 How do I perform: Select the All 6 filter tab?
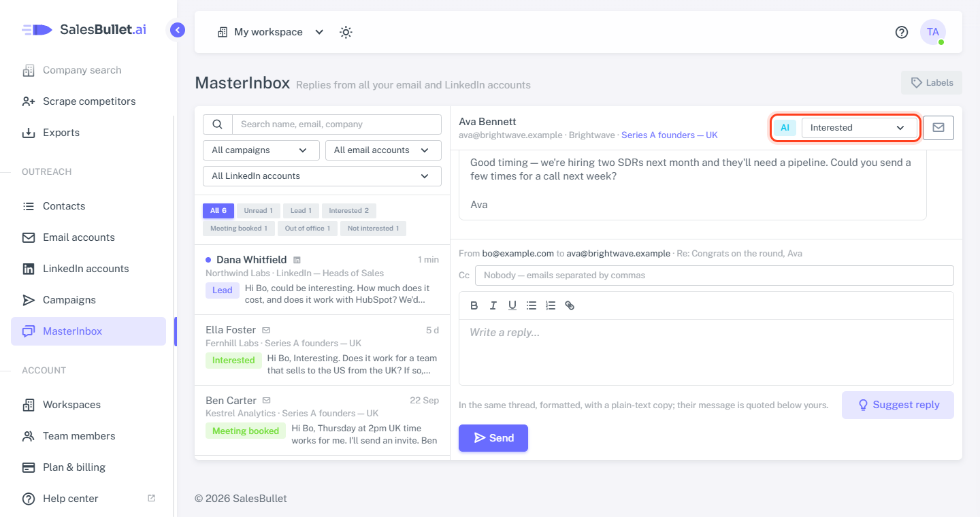click(x=218, y=211)
